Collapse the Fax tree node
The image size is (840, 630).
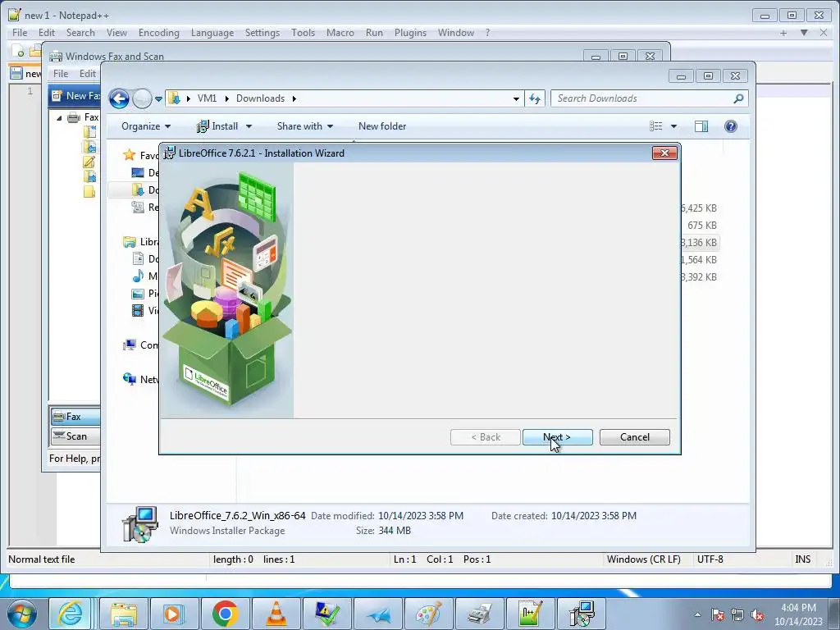59,118
